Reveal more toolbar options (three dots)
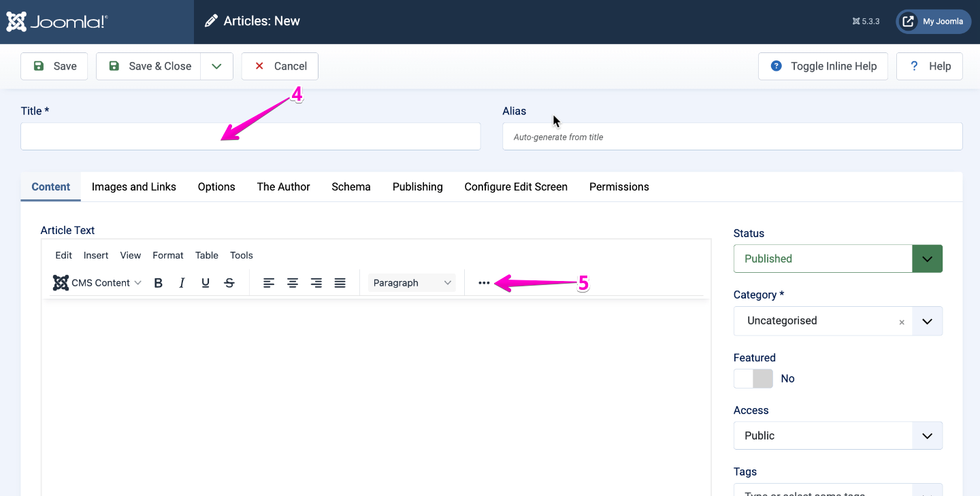 point(484,283)
